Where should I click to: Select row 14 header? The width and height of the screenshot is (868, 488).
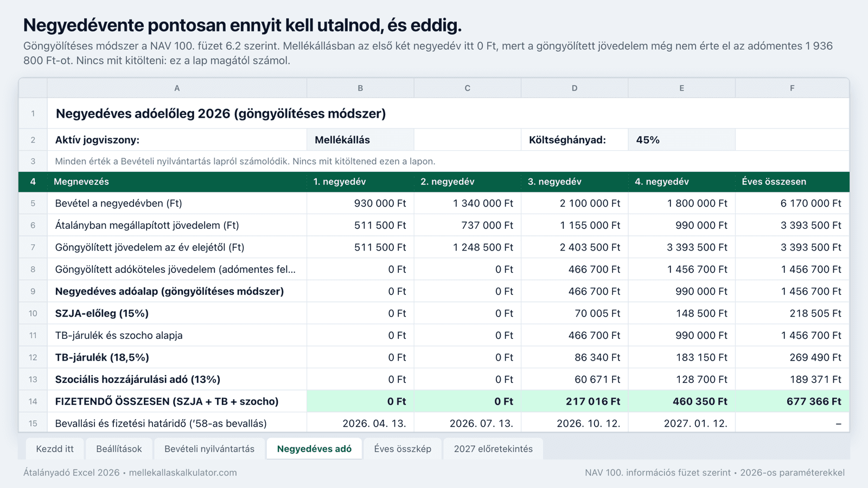[33, 401]
